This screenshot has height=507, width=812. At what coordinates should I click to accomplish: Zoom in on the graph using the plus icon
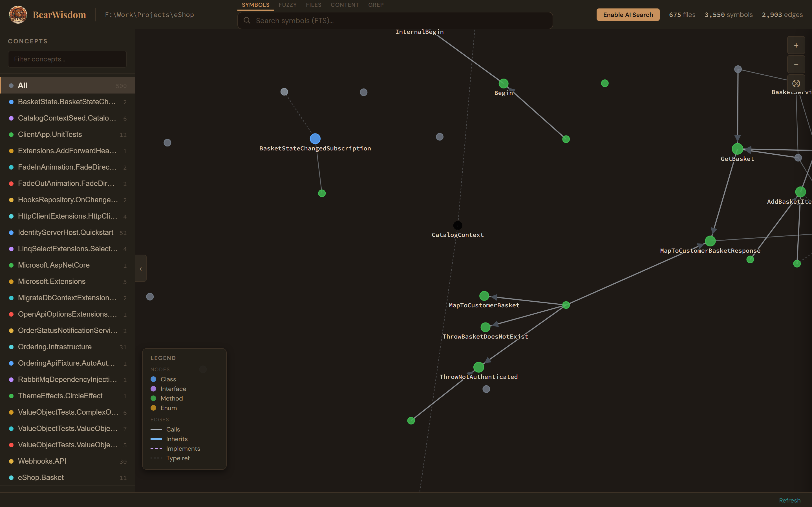coord(796,45)
